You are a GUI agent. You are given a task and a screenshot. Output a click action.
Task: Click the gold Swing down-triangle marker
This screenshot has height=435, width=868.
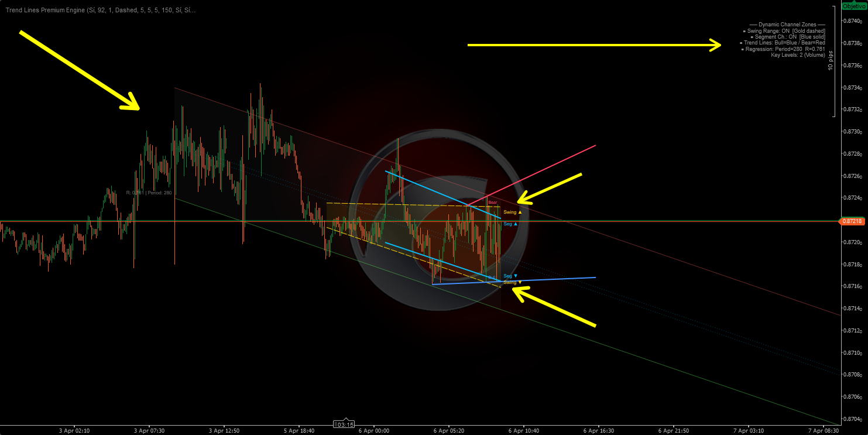(x=512, y=282)
